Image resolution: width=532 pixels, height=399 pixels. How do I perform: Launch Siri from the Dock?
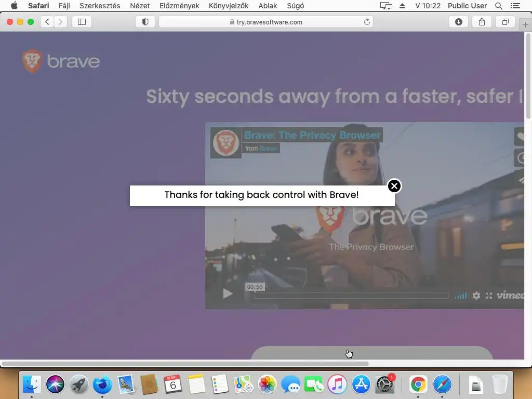point(55,384)
